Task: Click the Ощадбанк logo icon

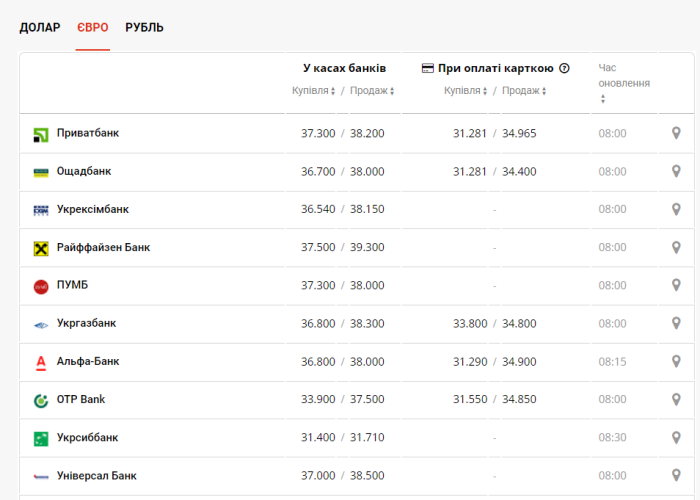Action: click(41, 172)
